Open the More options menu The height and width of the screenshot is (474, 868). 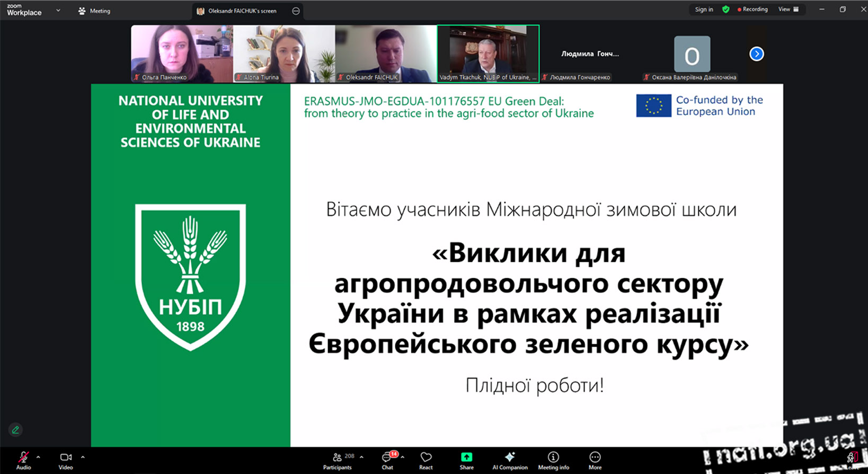point(595,460)
